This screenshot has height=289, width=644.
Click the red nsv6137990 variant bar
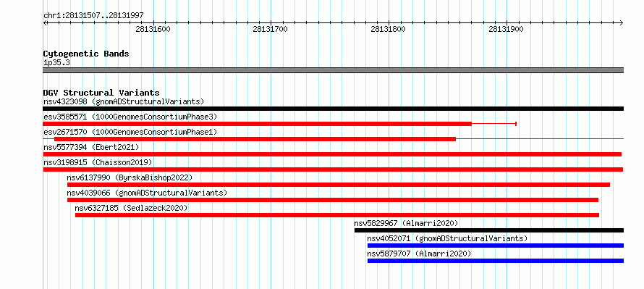tap(339, 185)
